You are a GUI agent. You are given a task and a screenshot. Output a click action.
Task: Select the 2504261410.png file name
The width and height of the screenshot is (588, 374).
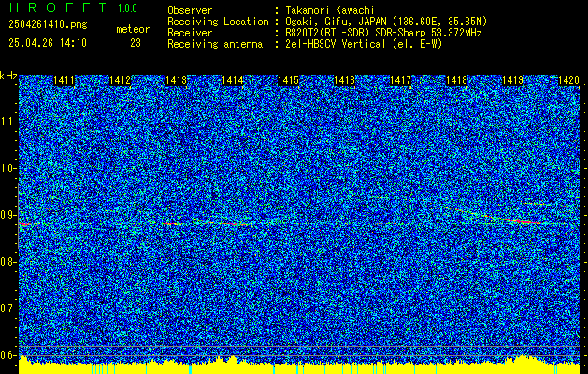coord(48,25)
